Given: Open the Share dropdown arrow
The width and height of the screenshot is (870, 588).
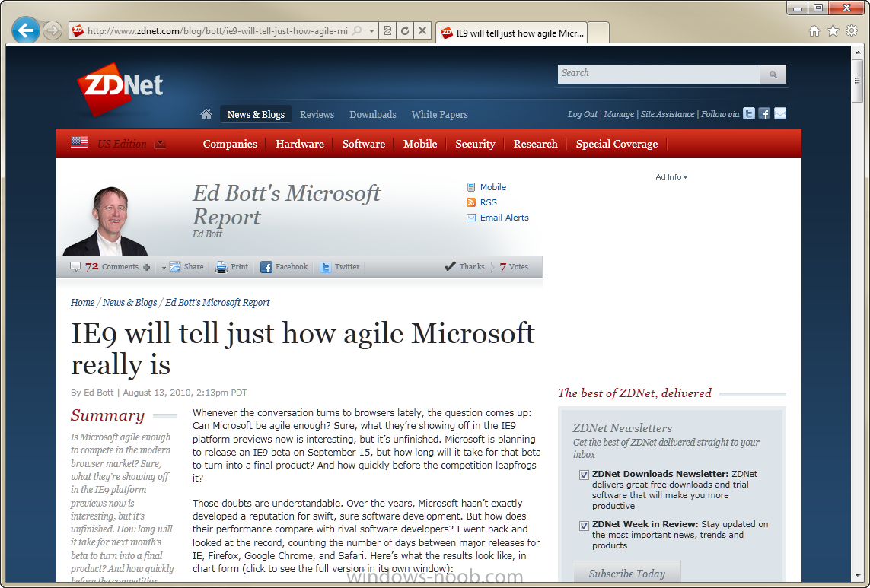Looking at the screenshot, I should [164, 267].
